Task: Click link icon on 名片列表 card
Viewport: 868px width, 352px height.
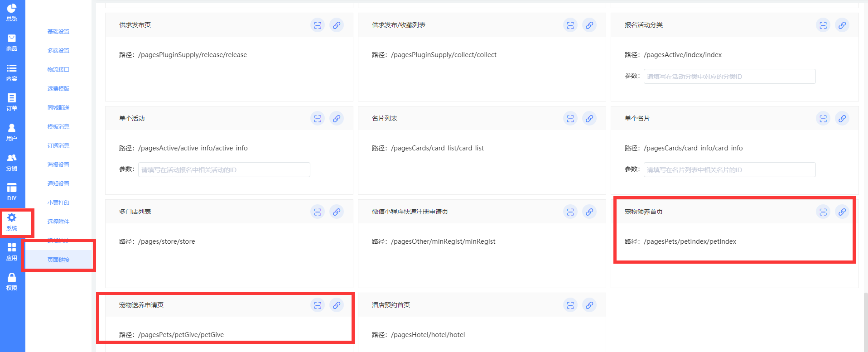Action: pos(589,119)
